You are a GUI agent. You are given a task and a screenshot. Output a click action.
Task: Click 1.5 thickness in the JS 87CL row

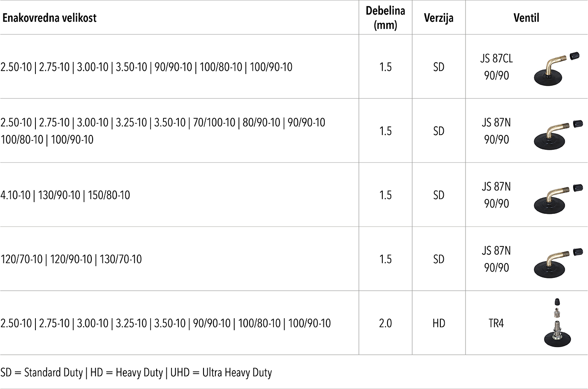[385, 67]
